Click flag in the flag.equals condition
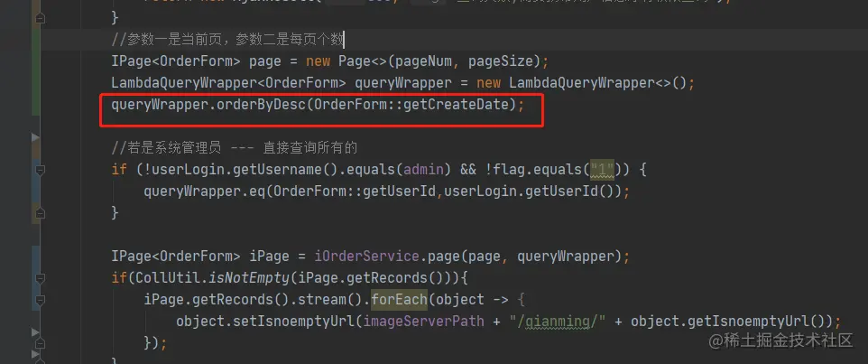This screenshot has width=868, height=364. click(x=505, y=170)
